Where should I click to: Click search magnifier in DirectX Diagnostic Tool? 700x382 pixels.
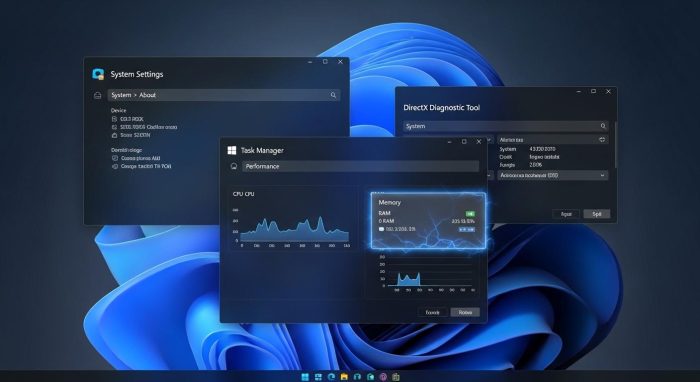603,126
